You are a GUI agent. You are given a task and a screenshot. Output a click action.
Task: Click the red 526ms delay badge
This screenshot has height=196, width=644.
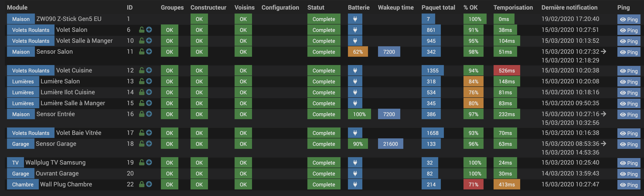coord(506,70)
